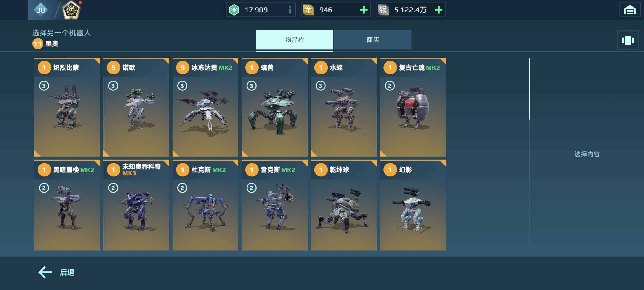Open the level 30 player badge
The height and width of the screenshot is (290, 644).
coord(41,10)
